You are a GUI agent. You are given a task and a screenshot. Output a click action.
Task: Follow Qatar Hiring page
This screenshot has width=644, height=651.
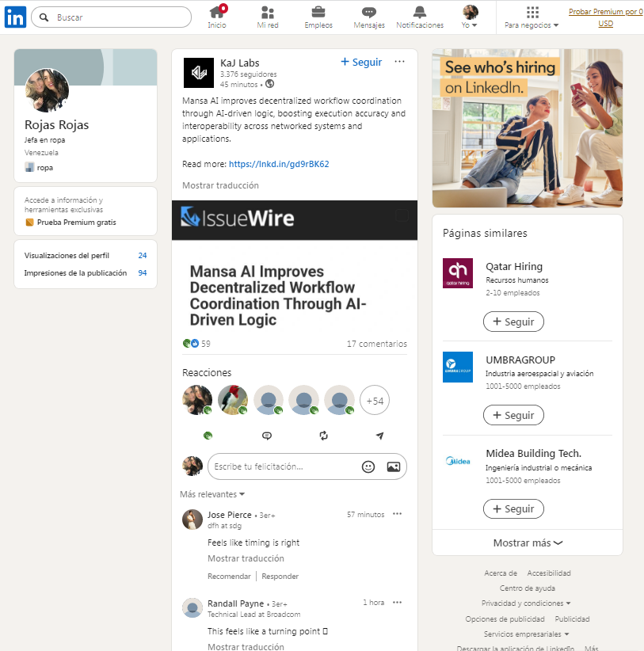pos(513,322)
